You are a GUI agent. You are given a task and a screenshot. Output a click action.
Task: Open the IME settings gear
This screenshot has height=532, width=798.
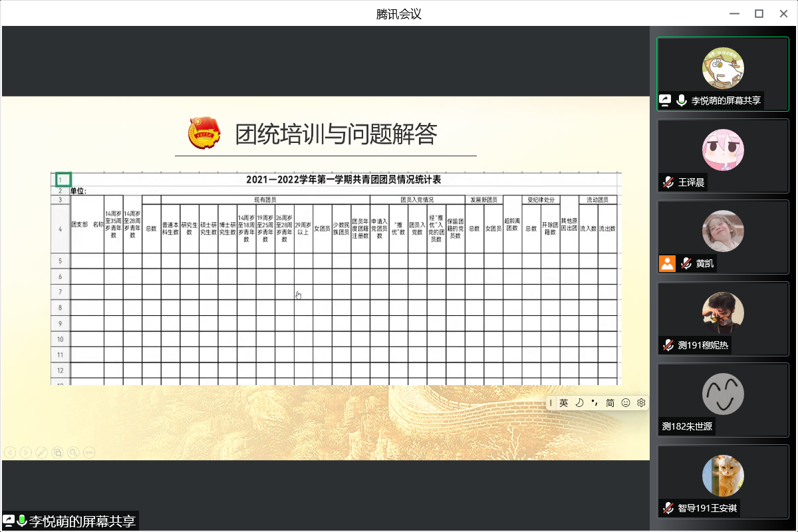[641, 402]
